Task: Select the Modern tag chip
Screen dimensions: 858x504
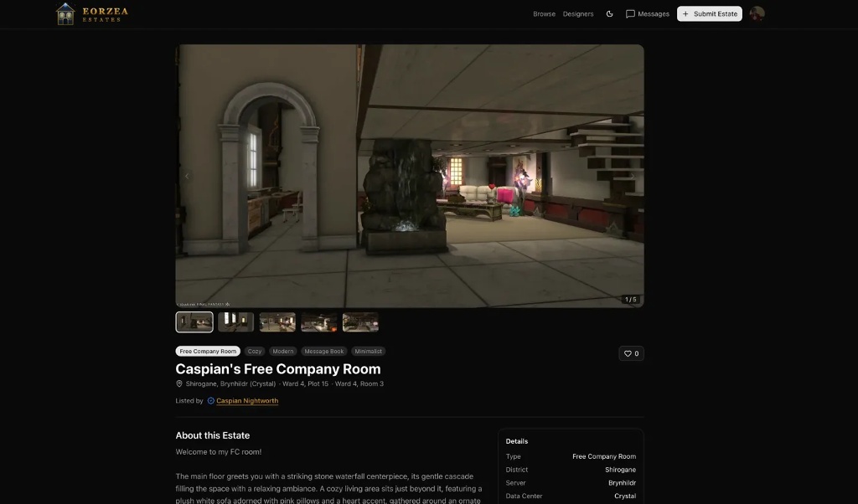Action: point(283,352)
